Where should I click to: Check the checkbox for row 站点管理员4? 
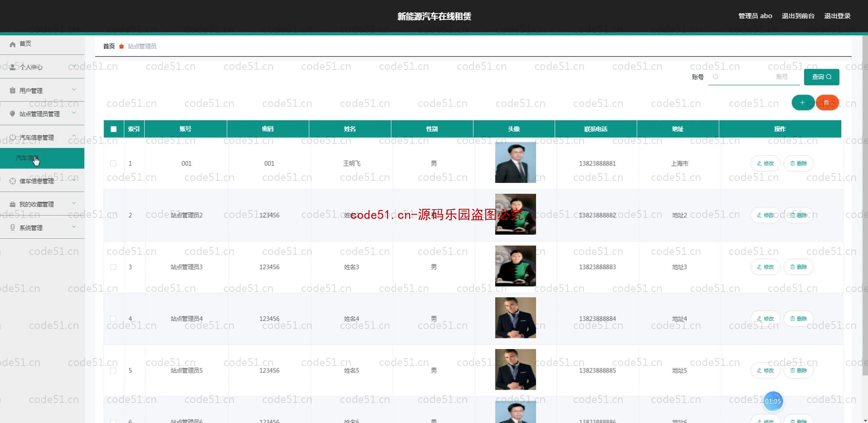(x=113, y=319)
